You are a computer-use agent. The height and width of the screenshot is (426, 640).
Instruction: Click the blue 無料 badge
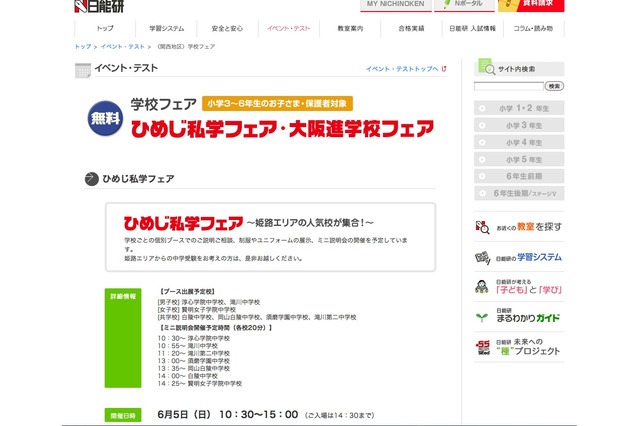pyautogui.click(x=105, y=118)
